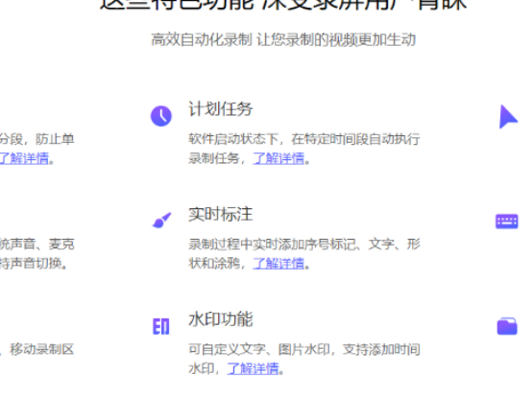Select the 水印功能 heading
This screenshot has height=399, width=532.
(221, 319)
